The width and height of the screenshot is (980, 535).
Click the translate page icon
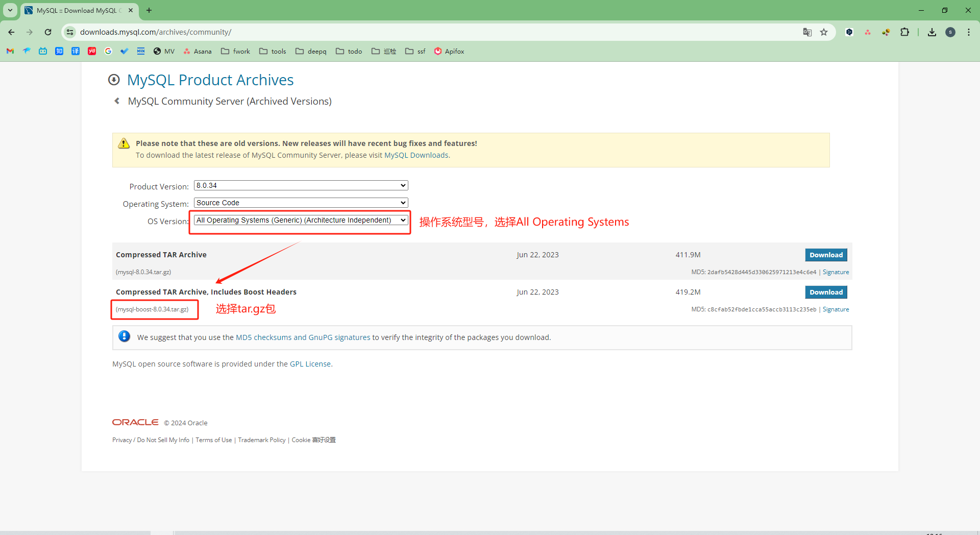[x=807, y=32]
